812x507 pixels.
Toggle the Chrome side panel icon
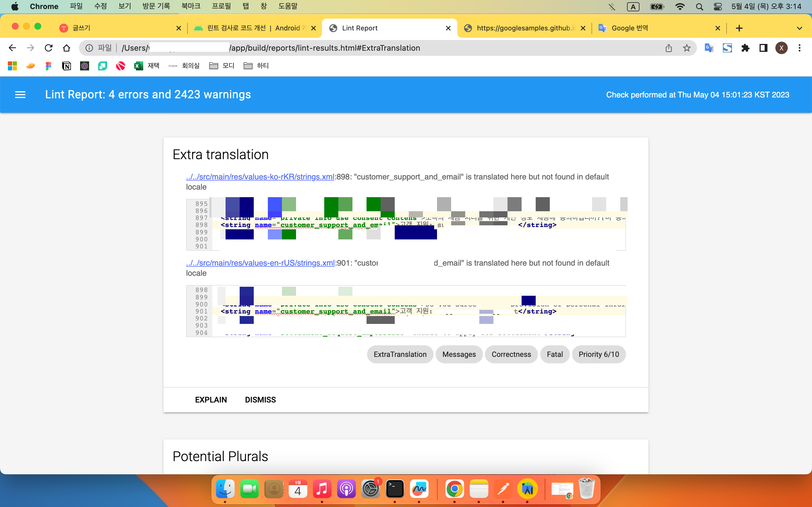(763, 48)
